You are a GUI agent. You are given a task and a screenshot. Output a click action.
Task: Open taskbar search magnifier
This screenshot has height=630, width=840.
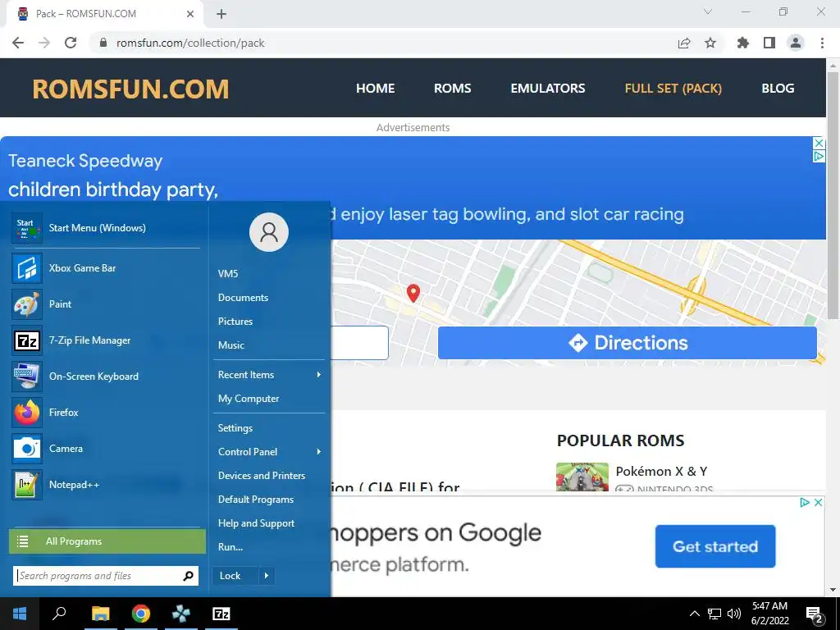[x=59, y=614]
